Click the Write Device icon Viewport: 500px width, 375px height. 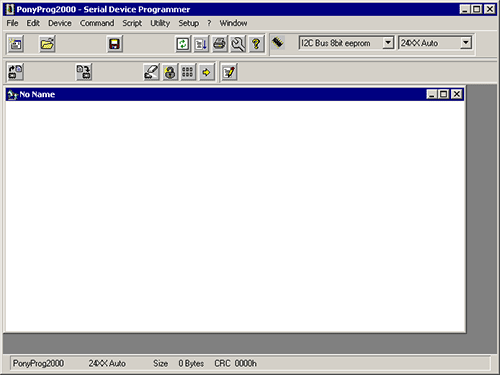click(84, 72)
